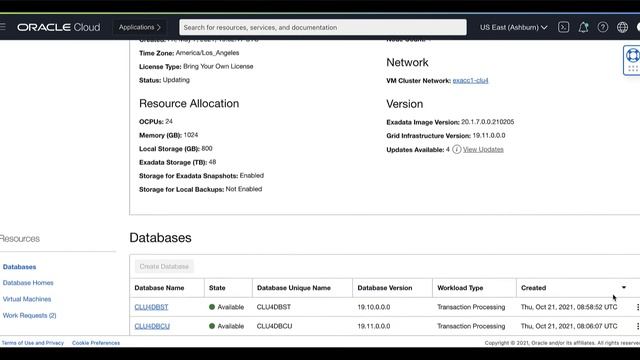Click the 19.11.0.0.0 database version cell

[x=374, y=326]
